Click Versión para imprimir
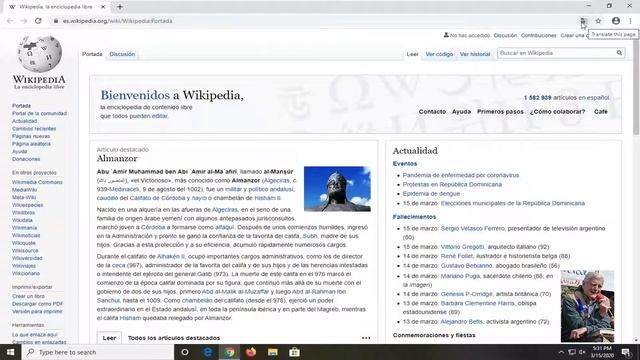 (x=37, y=311)
